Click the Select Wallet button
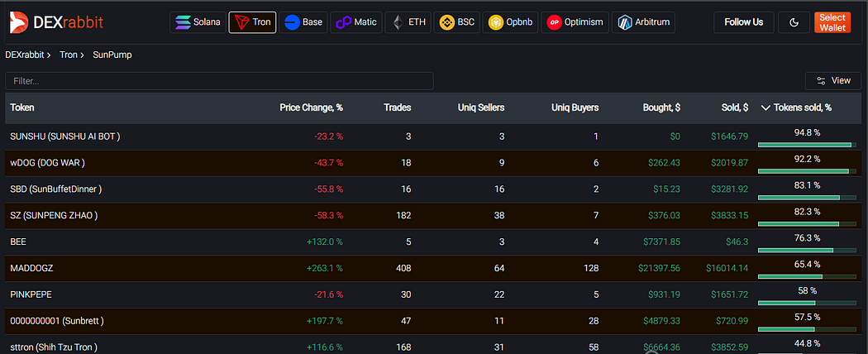 coord(832,22)
